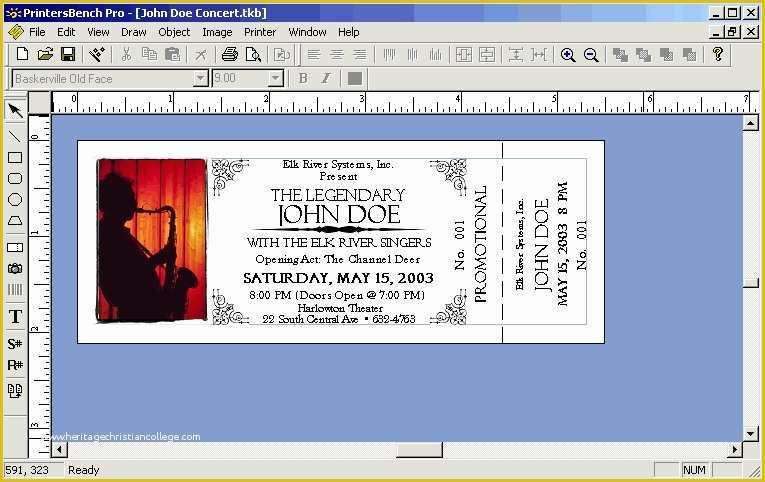Open a file with the folder icon
Screen dimensions: 765x482
[x=45, y=54]
